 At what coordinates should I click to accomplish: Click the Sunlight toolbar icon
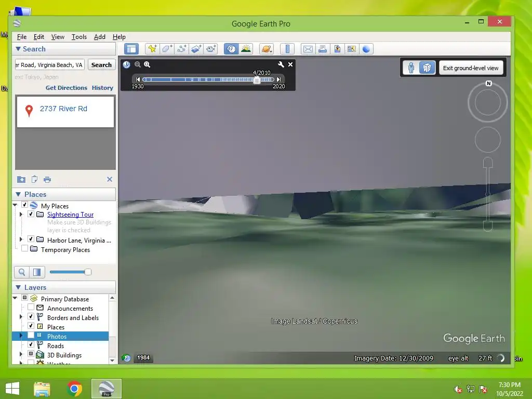[246, 49]
